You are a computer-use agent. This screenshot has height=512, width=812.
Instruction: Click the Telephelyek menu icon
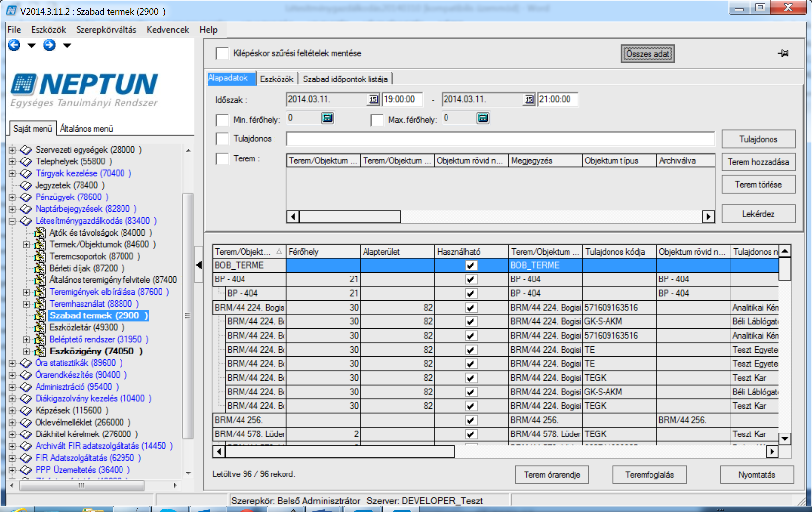click(26, 161)
